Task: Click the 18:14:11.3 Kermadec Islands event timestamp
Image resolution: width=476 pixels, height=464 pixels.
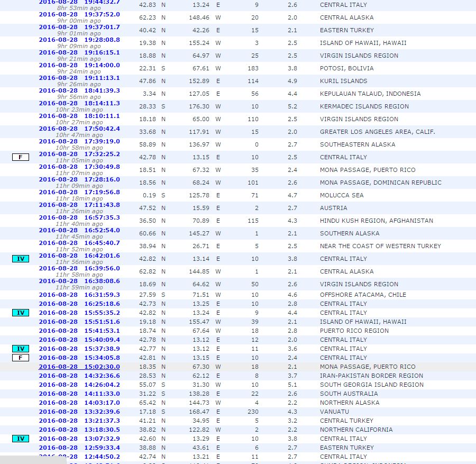Action: (79, 103)
